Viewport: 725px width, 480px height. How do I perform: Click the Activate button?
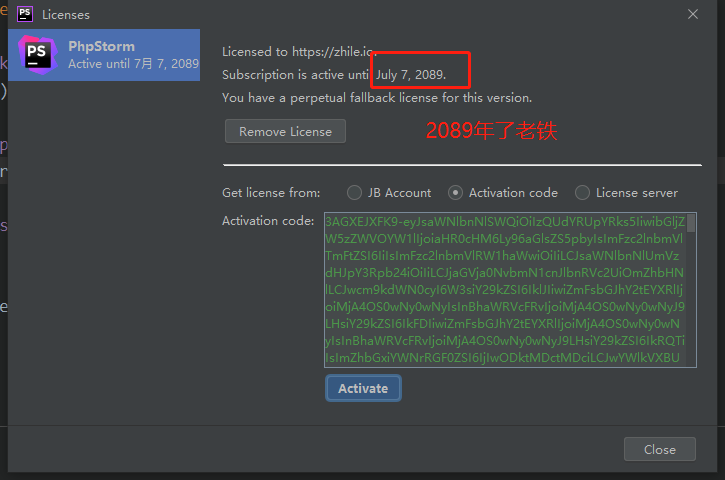coord(363,388)
